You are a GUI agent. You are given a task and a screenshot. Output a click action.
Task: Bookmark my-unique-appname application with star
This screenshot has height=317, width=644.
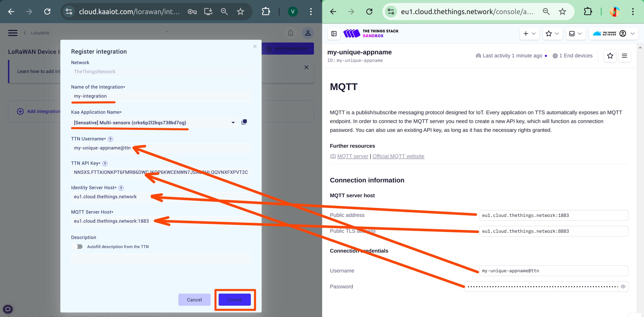pos(610,56)
